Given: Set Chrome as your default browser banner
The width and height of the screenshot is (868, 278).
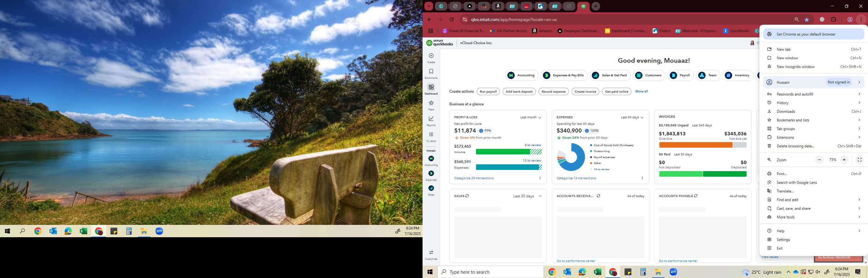Looking at the screenshot, I should (x=814, y=34).
